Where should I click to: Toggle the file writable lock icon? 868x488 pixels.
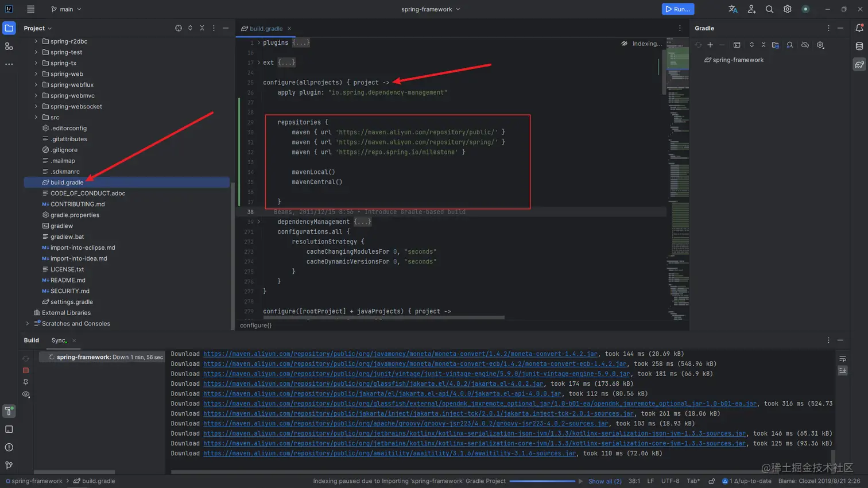[712, 481]
